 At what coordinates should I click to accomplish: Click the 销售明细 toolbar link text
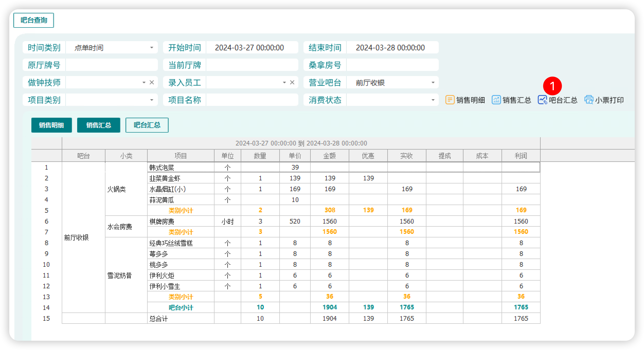click(471, 100)
